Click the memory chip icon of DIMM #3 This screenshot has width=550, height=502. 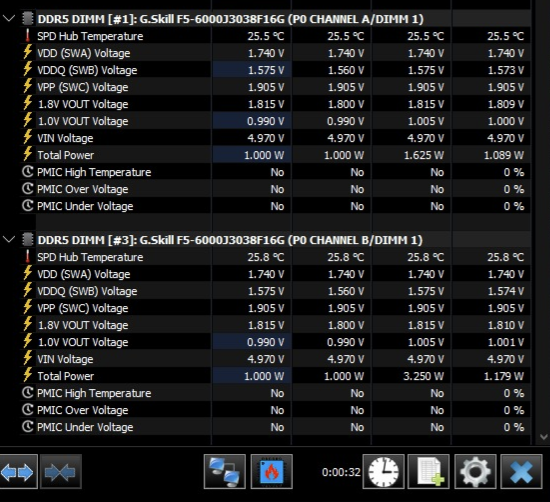[x=28, y=240]
